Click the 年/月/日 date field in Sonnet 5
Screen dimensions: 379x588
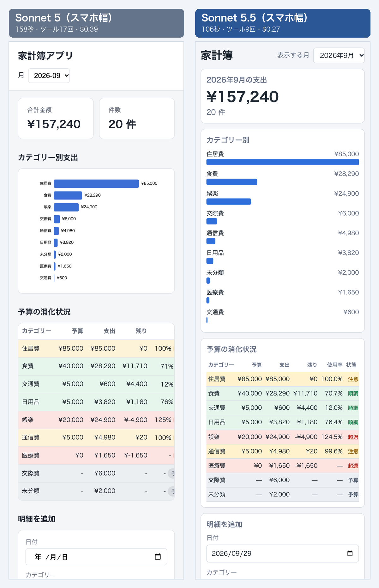96,557
